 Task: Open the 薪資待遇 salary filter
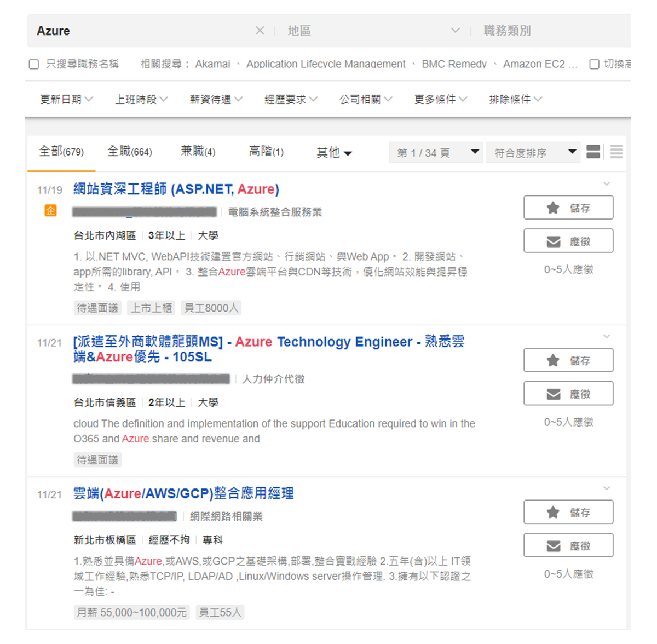click(x=216, y=99)
